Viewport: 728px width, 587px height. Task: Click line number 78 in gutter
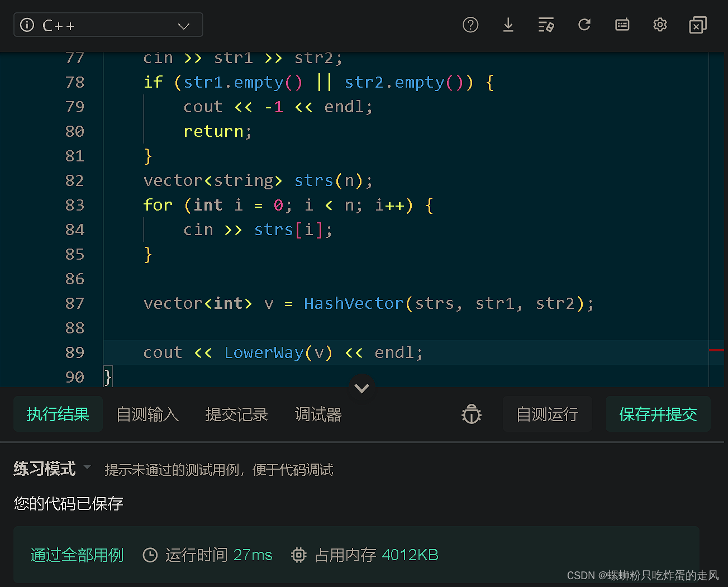[x=75, y=82]
